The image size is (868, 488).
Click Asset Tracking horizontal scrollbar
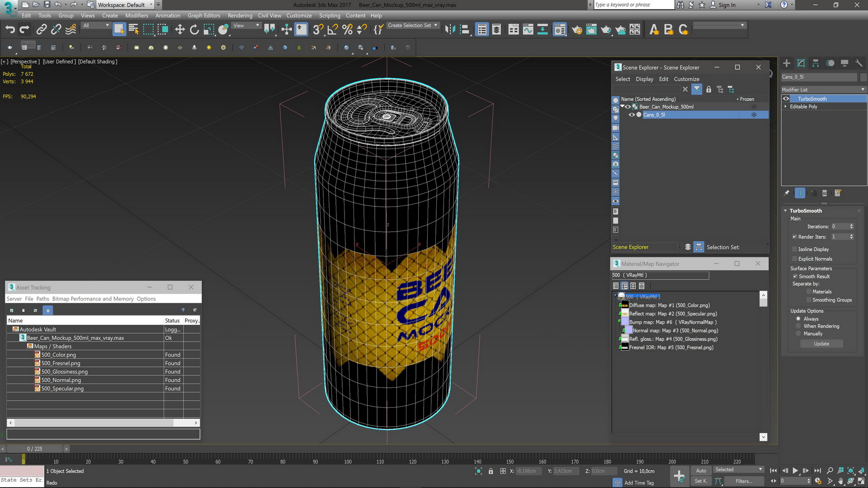click(103, 423)
